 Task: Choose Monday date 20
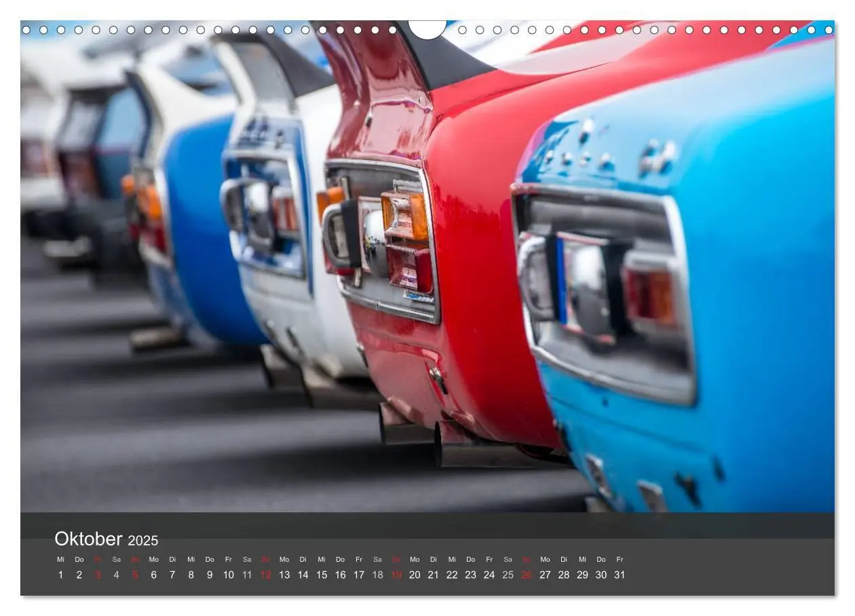pos(415,575)
